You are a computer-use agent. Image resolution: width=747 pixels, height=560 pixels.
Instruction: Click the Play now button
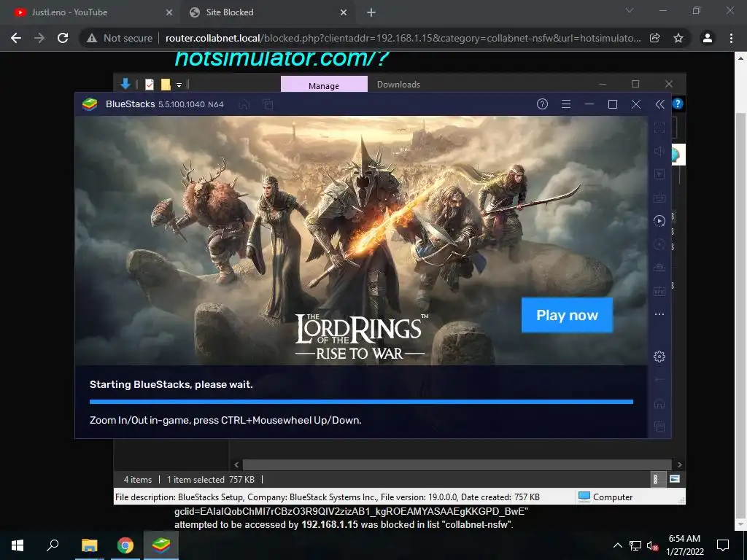(x=567, y=315)
